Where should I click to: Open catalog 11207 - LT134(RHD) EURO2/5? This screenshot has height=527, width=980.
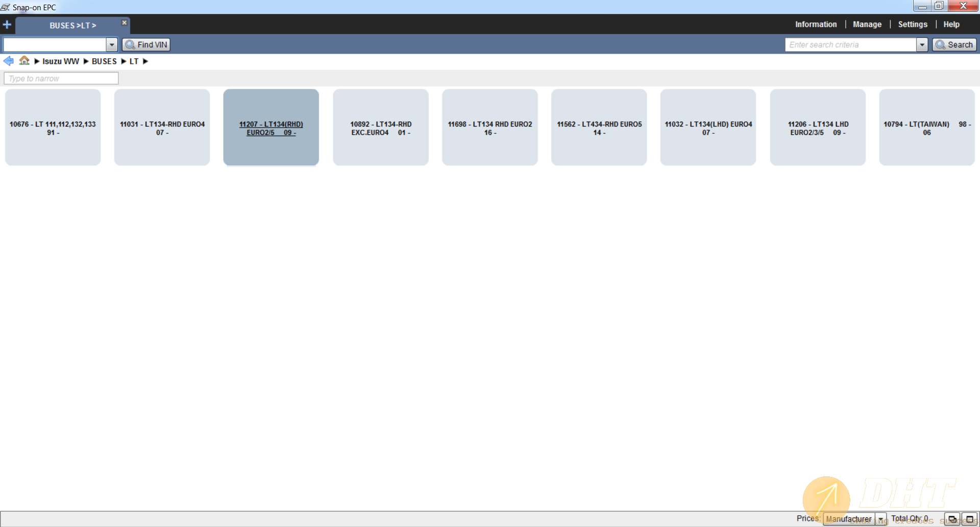pyautogui.click(x=271, y=127)
